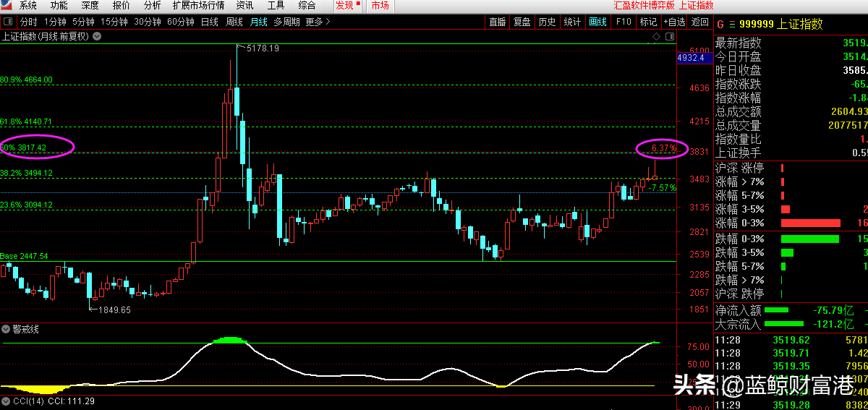868x410 pixels.
Task: Click the 50% 3817.42 Fibonacci level label
Action: click(25, 148)
